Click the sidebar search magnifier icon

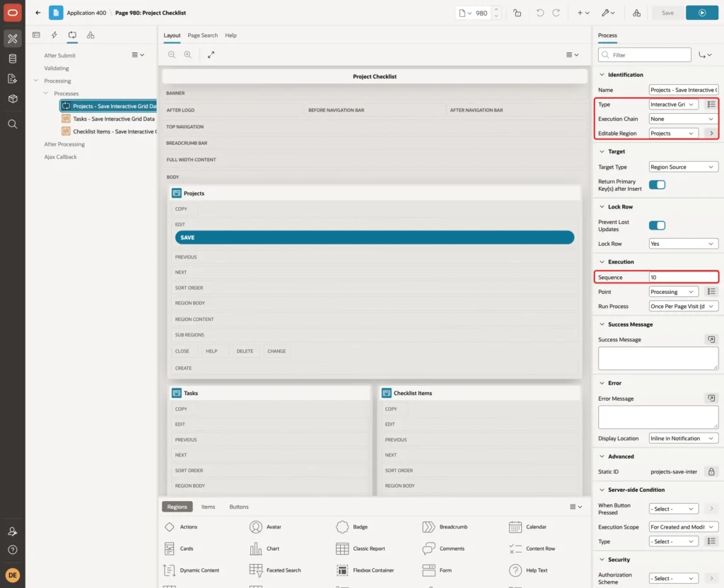(x=13, y=124)
